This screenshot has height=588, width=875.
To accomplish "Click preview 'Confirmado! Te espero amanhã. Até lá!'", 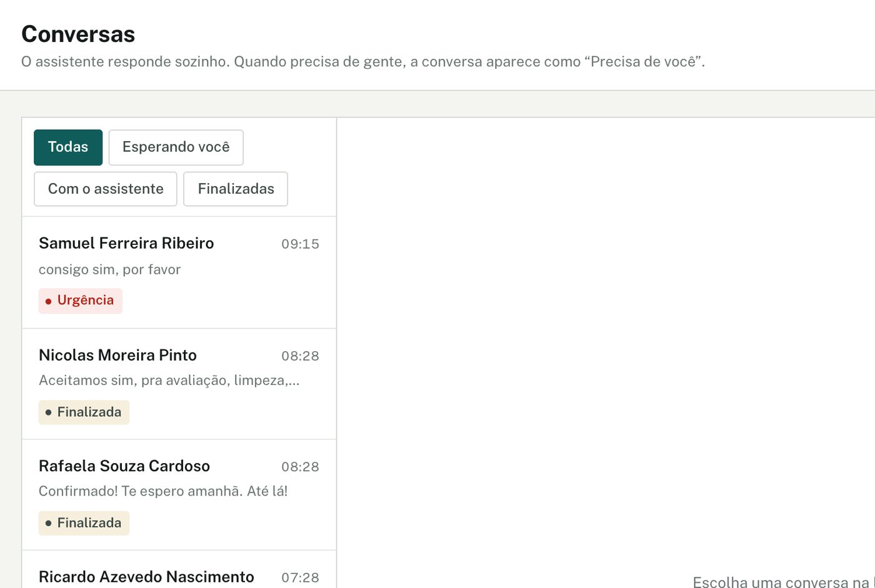I will pyautogui.click(x=163, y=491).
